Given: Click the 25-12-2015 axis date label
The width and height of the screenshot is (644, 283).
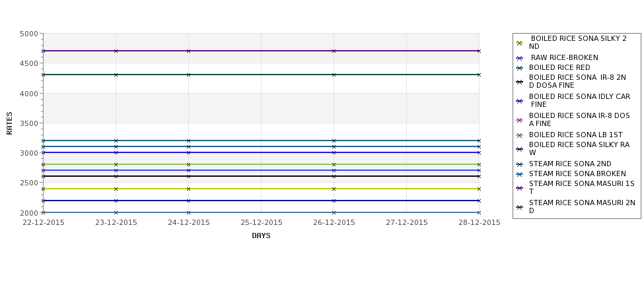Looking at the screenshot, I should (x=261, y=223).
